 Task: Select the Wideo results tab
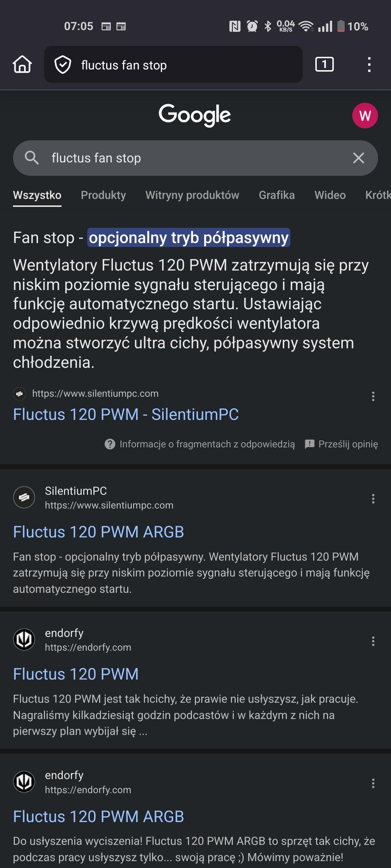(x=330, y=195)
